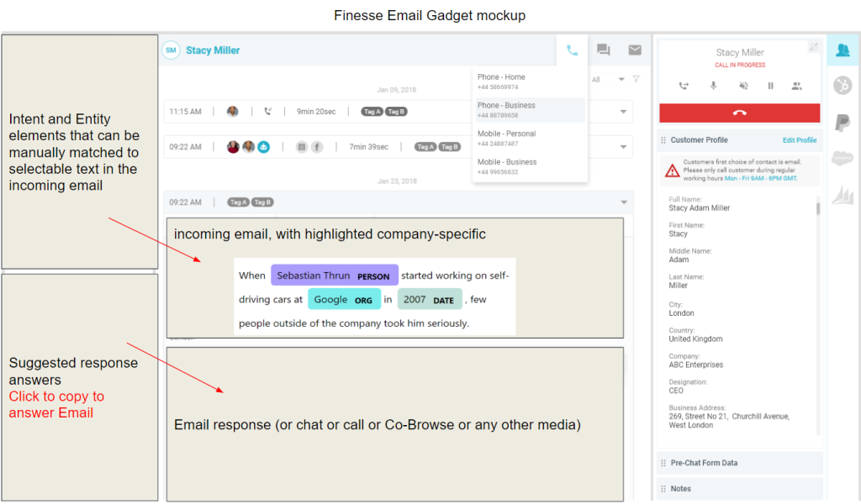Image resolution: width=861 pixels, height=504 pixels.
Task: Click the red end call button
Action: point(739,113)
